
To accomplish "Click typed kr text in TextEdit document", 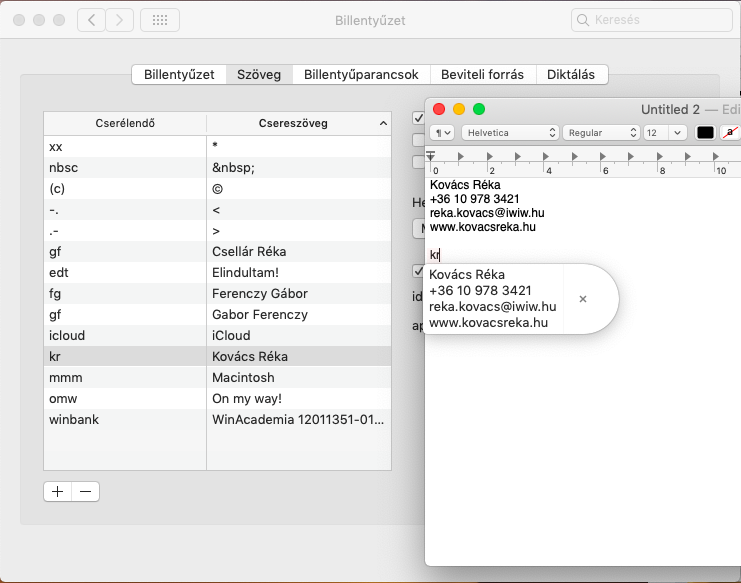I will click(434, 255).
